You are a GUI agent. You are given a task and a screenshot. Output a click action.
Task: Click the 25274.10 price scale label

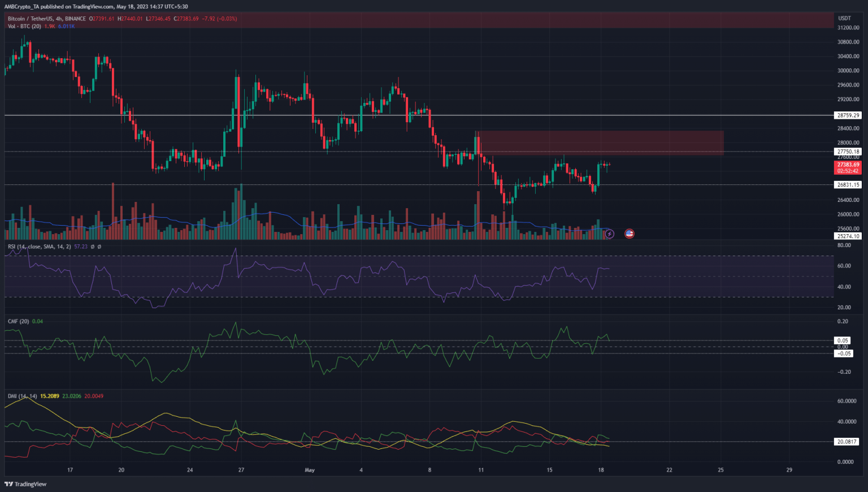click(x=847, y=235)
